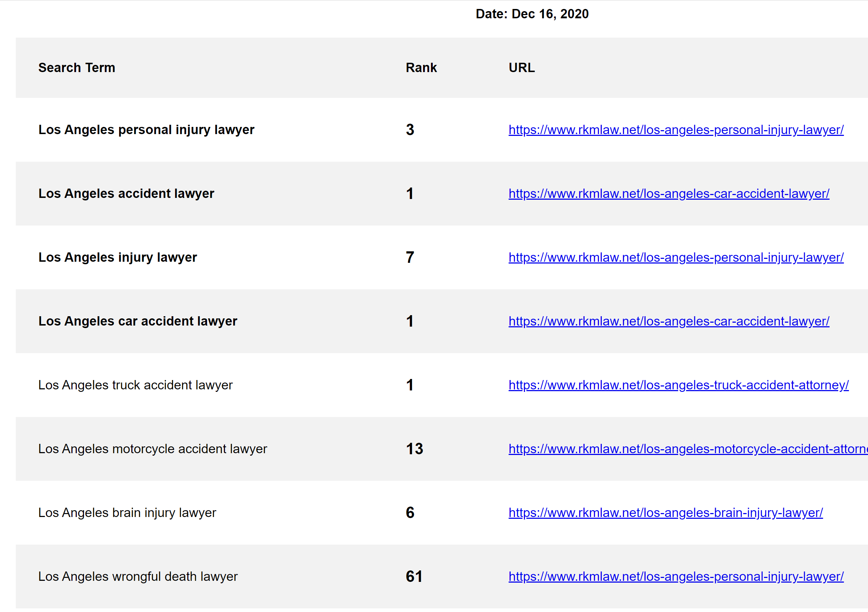Select 'Los Angeles personal injury lawyer' search term
This screenshot has width=868, height=612.
(146, 130)
